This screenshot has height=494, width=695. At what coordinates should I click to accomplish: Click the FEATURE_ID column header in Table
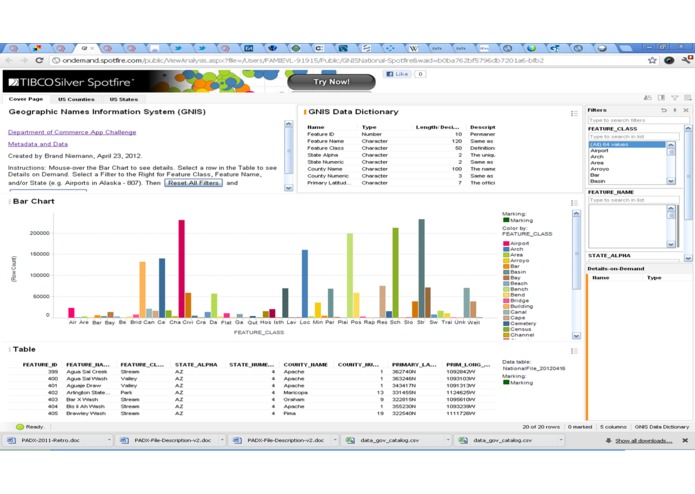click(40, 365)
